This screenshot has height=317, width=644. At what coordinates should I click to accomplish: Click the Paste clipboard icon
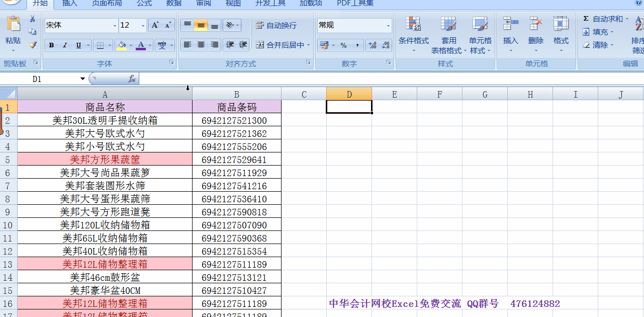[x=13, y=24]
